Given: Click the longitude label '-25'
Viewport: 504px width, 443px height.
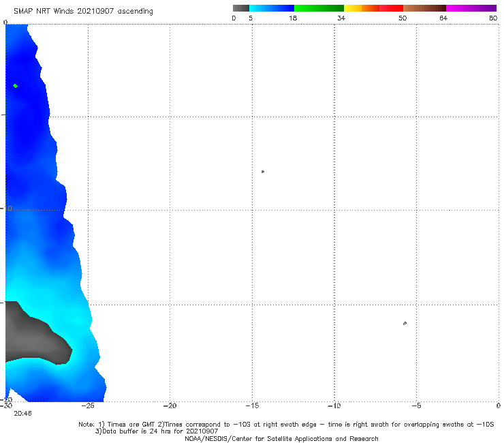Looking at the screenshot, I should [88, 406].
